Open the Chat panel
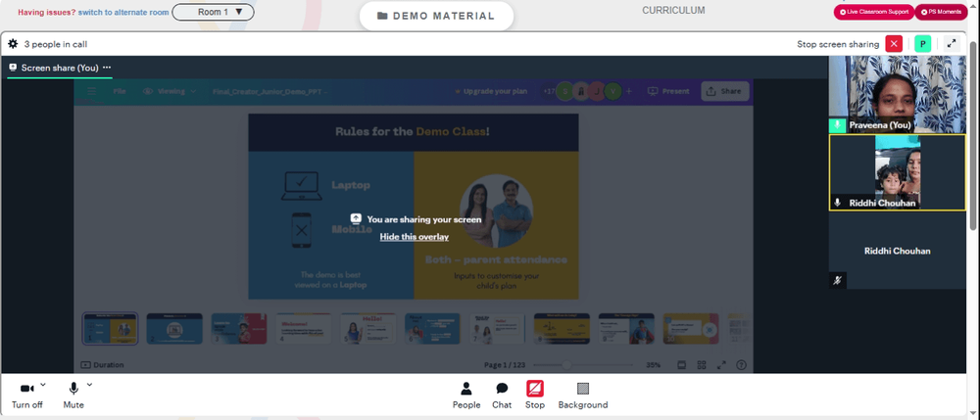The height and width of the screenshot is (420, 980). click(502, 396)
